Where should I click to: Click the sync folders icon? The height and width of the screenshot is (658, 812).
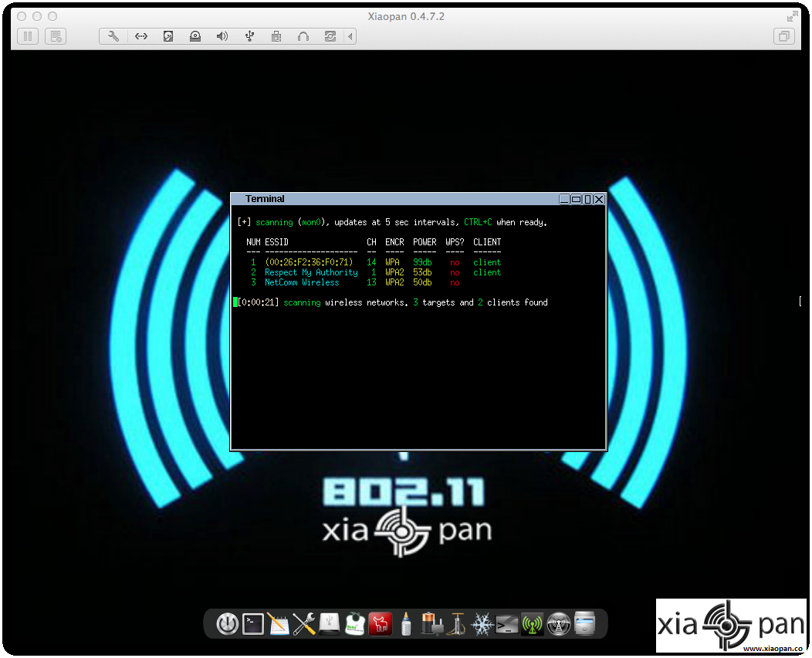(330, 36)
